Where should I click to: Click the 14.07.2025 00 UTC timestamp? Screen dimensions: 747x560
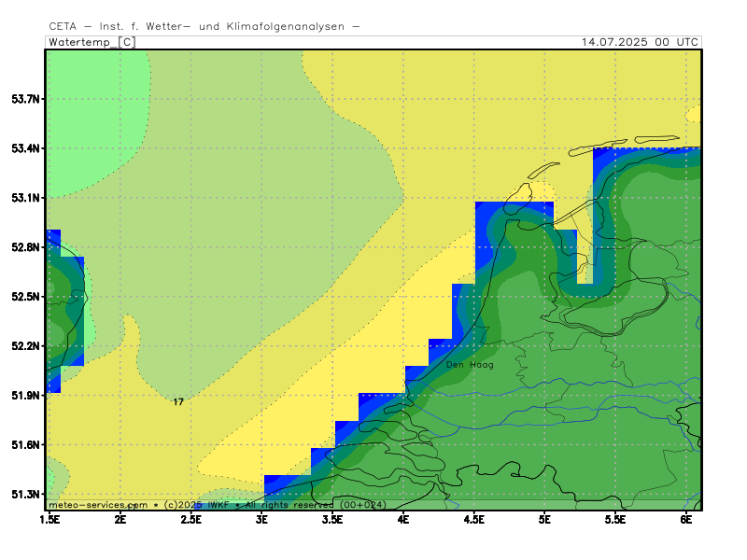(x=640, y=42)
